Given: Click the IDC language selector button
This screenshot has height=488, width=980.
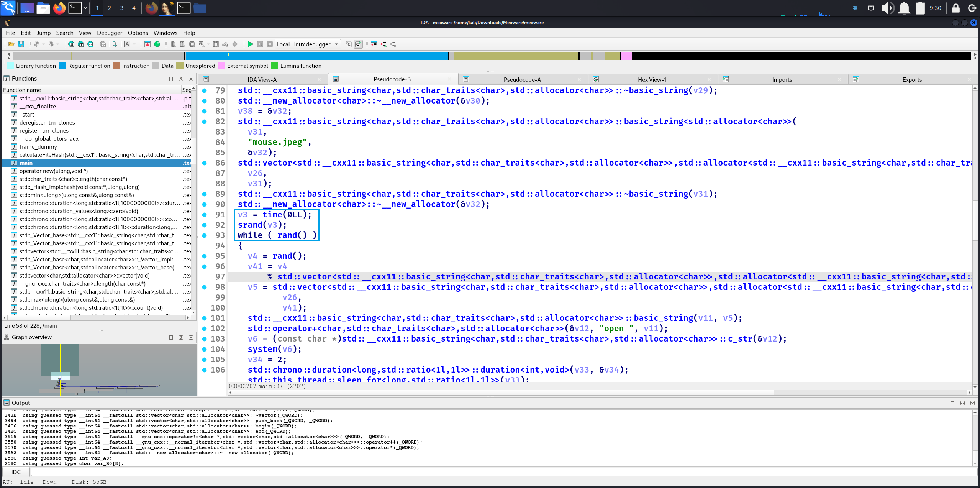Looking at the screenshot, I should click(x=16, y=472).
